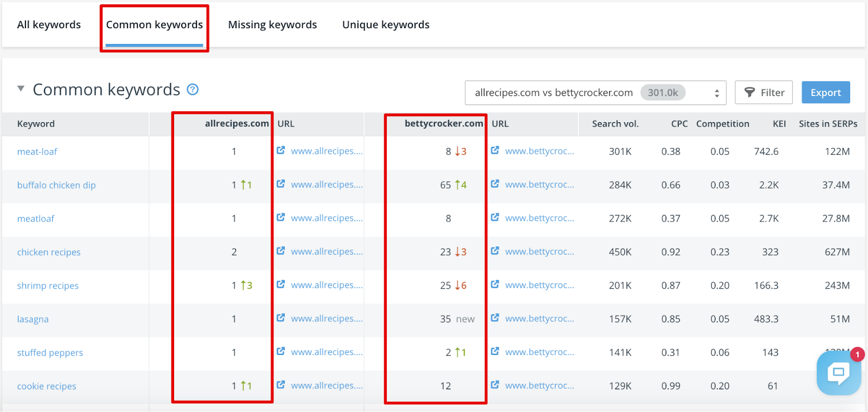Switch to Missing keywords tab

(272, 25)
